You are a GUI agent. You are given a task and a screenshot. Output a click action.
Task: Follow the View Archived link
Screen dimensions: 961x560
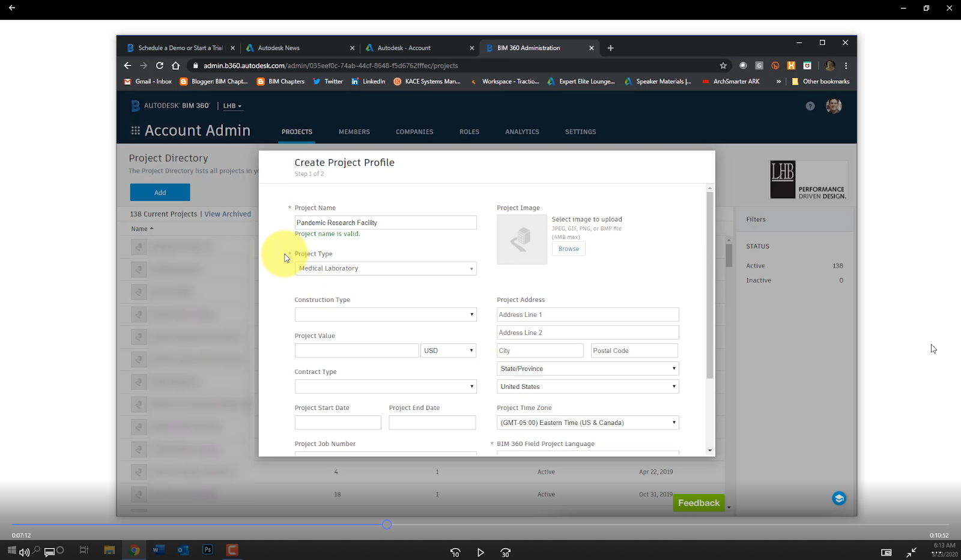point(228,214)
